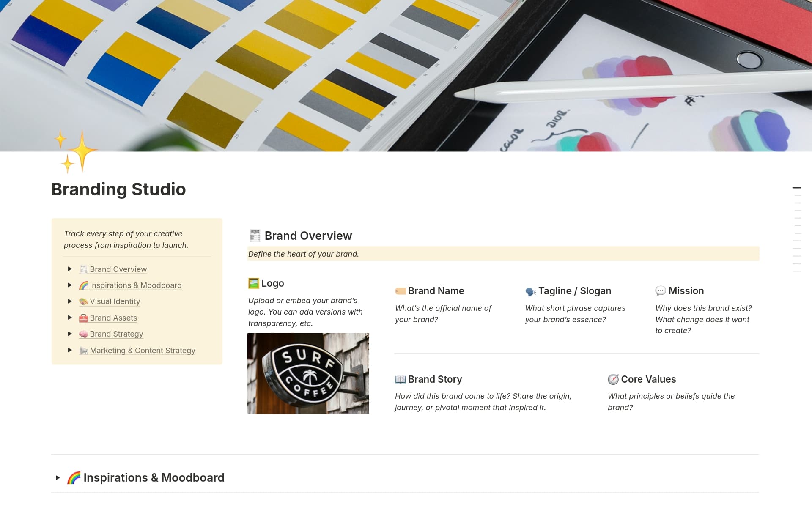This screenshot has height=507, width=812.
Task: Click the sparkles page icon above the title
Action: click(x=74, y=150)
